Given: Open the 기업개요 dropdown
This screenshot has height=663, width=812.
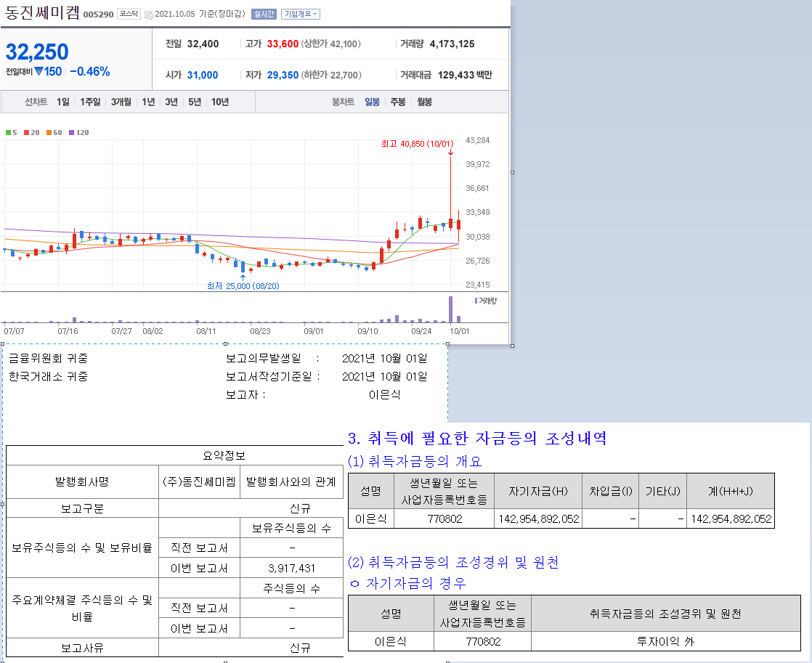Looking at the screenshot, I should (301, 14).
